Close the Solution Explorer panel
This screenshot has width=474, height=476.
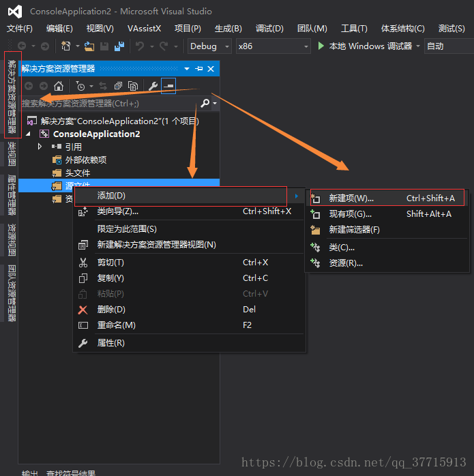click(211, 69)
